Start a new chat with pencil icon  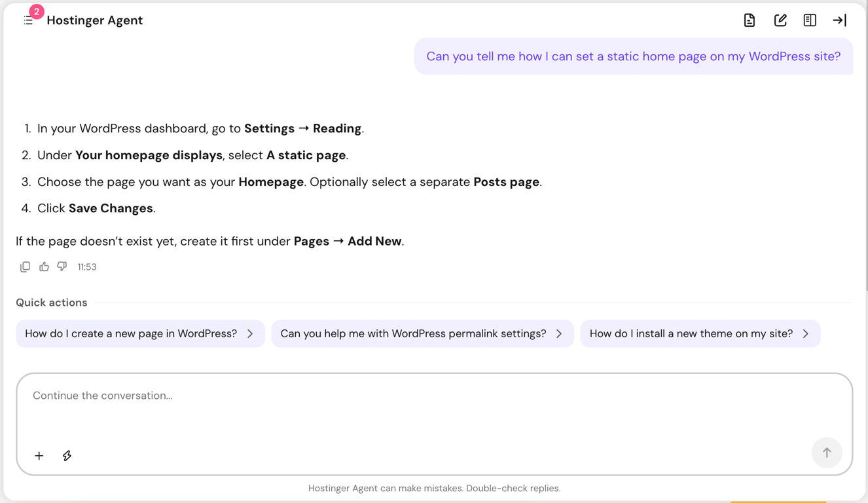[780, 20]
